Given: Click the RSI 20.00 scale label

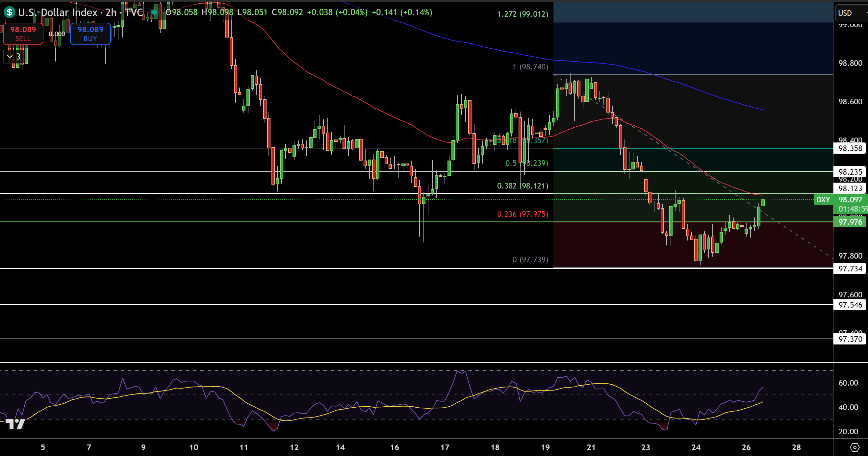Looking at the screenshot, I should [848, 431].
